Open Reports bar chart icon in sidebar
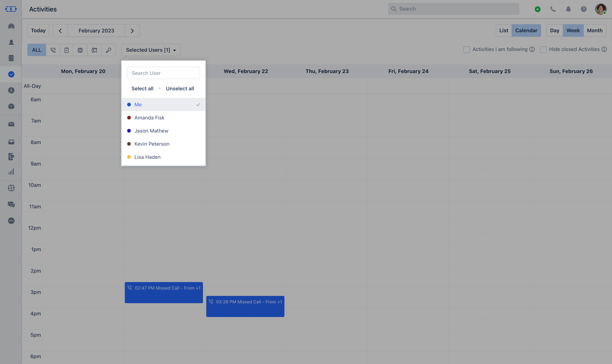This screenshot has height=364, width=612. tap(11, 172)
